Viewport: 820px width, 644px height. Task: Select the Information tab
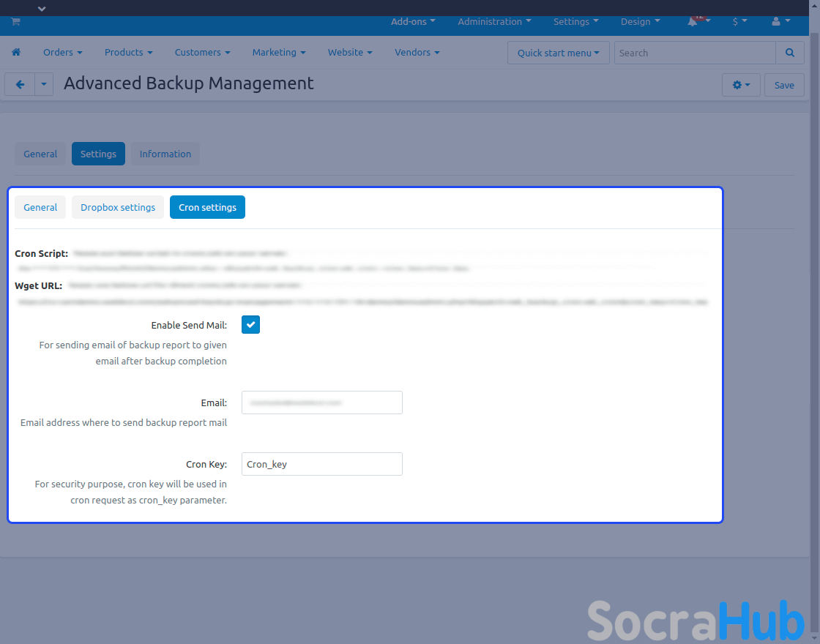tap(165, 154)
